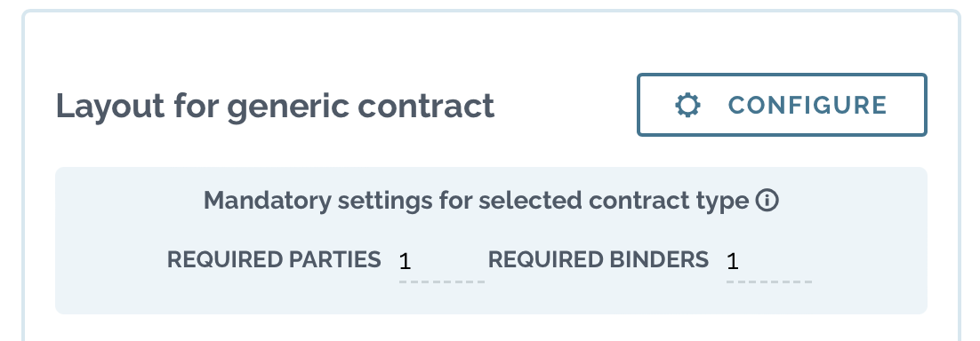Click the CONFIGURE text label

pyautogui.click(x=807, y=105)
